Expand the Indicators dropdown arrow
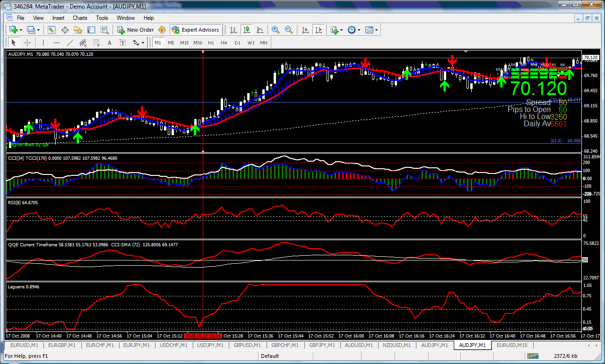The width and height of the screenshot is (605, 364). (342, 30)
